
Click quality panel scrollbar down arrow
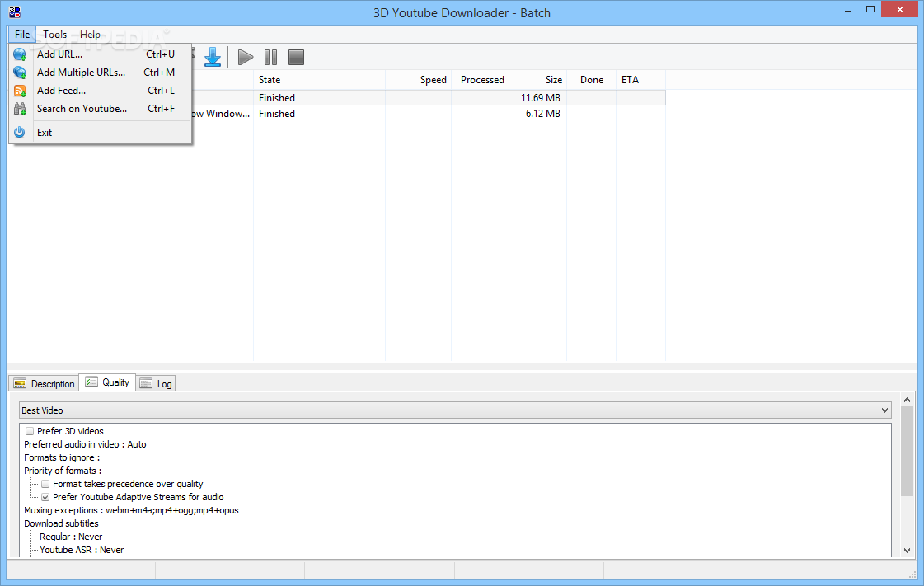(907, 551)
